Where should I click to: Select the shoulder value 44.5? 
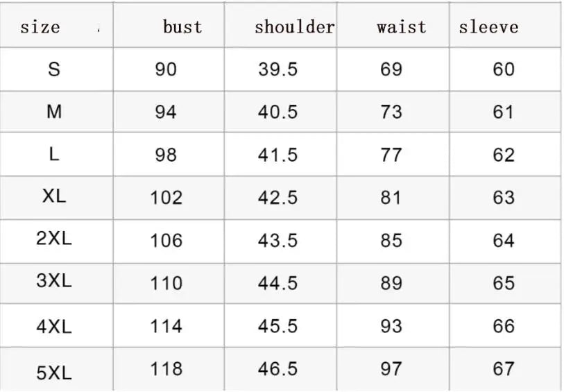coord(277,283)
